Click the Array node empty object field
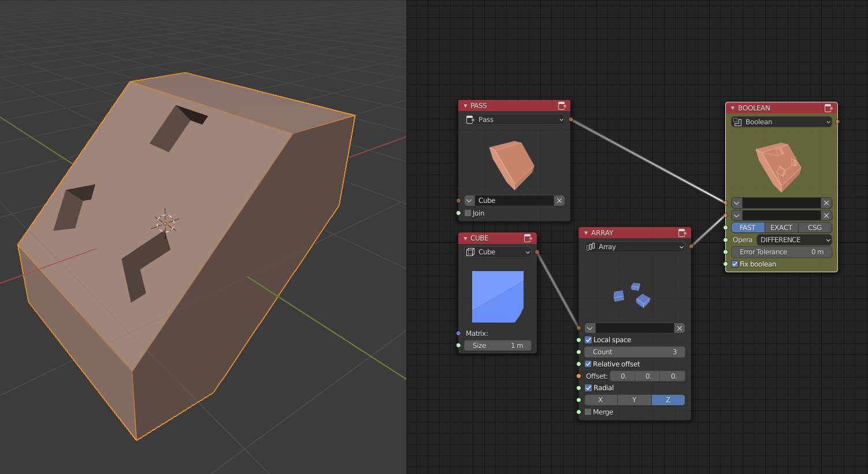 (x=635, y=328)
